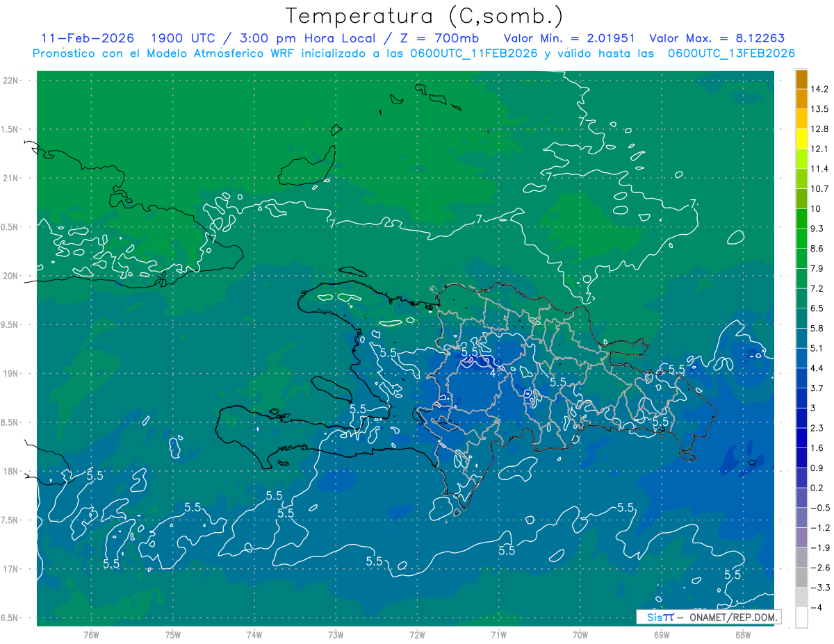This screenshot has width=834, height=644.
Task: Click the '-2.6' colorbar label
Action: pos(821,568)
